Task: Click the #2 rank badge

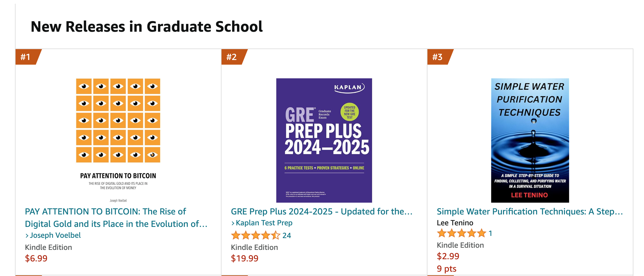Action: 232,57
